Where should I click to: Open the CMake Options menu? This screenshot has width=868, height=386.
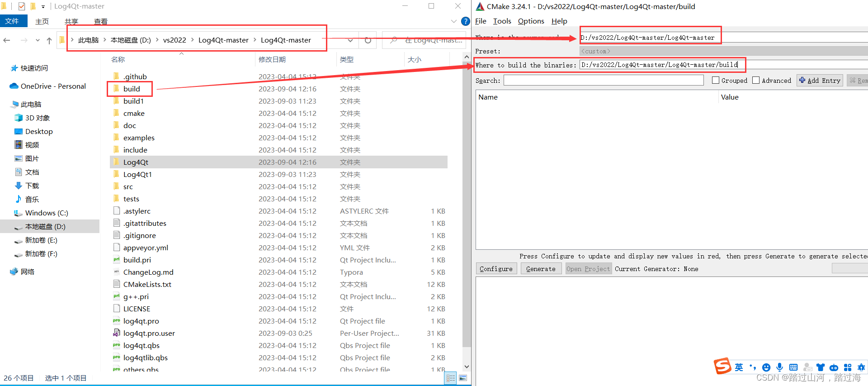(531, 21)
